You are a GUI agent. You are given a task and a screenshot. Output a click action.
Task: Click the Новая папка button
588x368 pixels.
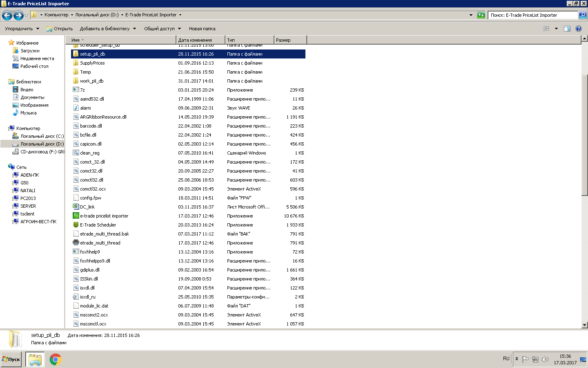(202, 29)
